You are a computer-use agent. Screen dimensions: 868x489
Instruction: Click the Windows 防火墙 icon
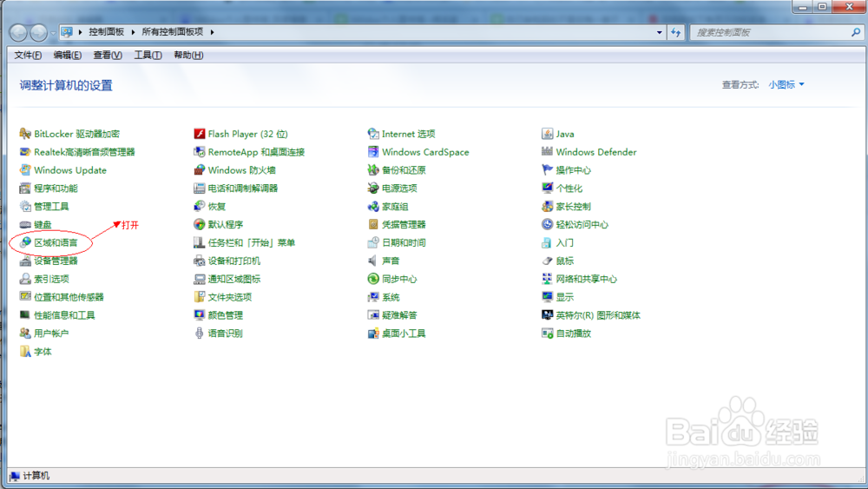[200, 170]
